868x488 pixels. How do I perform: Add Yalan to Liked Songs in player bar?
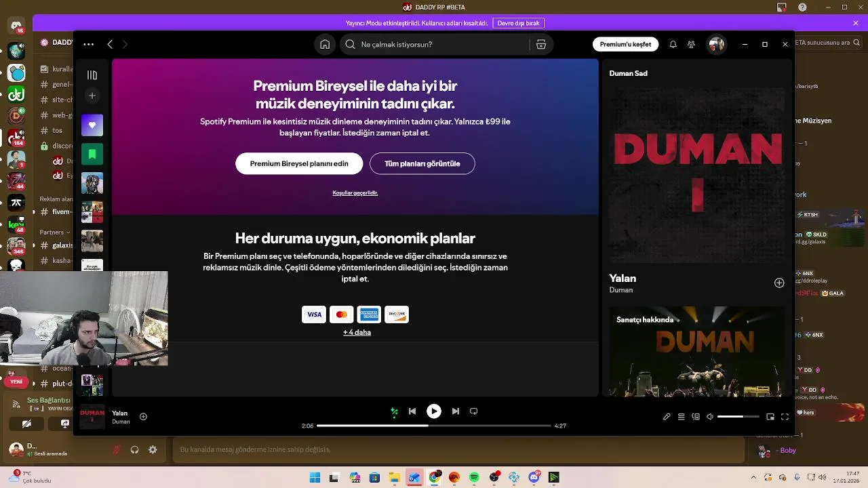(x=143, y=417)
